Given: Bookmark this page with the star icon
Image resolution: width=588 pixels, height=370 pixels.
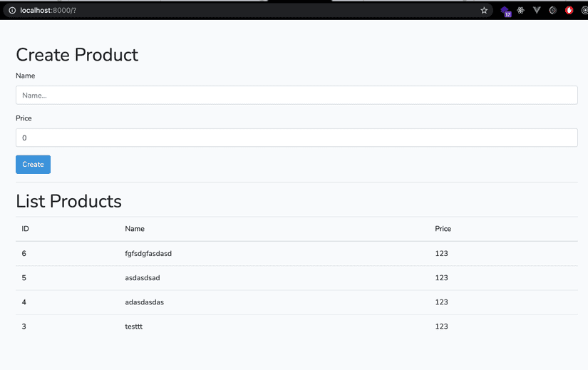Looking at the screenshot, I should [484, 11].
